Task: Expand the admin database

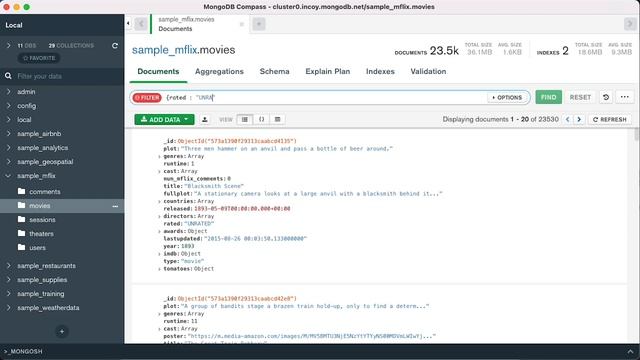Action: pos(9,92)
